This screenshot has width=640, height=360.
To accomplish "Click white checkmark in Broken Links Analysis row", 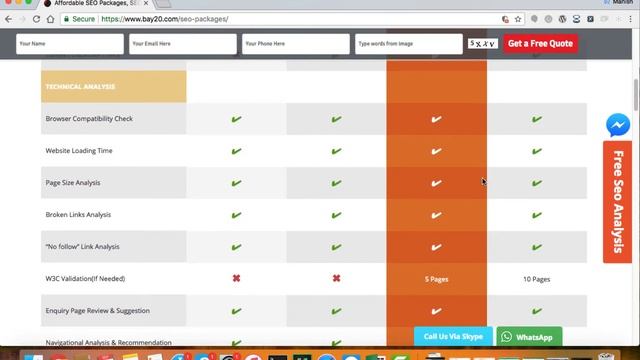I will (436, 215).
